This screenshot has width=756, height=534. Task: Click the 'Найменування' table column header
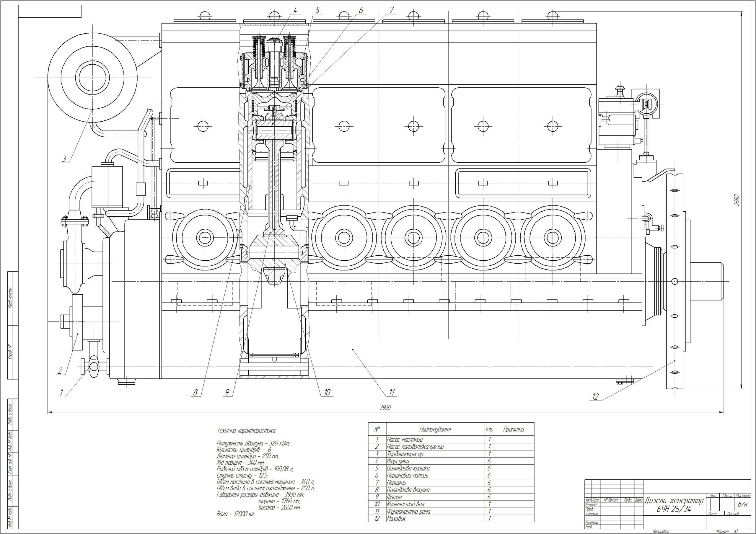(435, 429)
